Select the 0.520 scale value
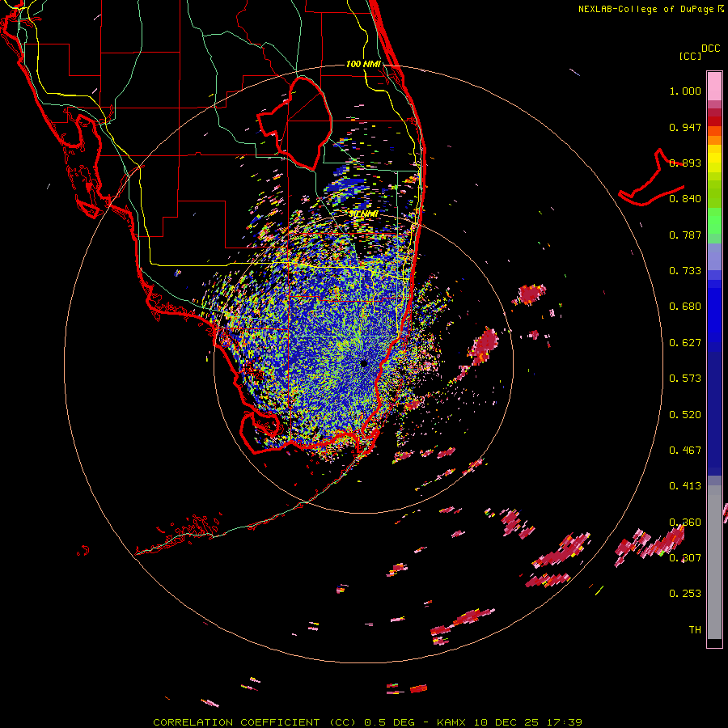Viewport: 728px width, 728px height. [x=685, y=415]
